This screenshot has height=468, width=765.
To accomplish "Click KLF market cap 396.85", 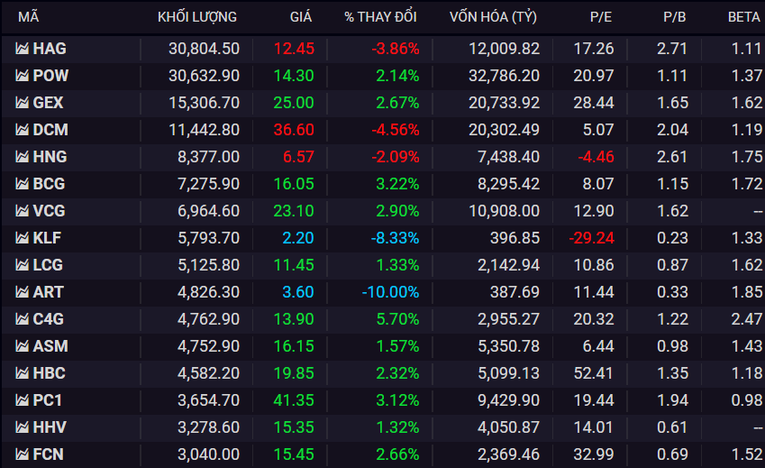I will click(515, 238).
